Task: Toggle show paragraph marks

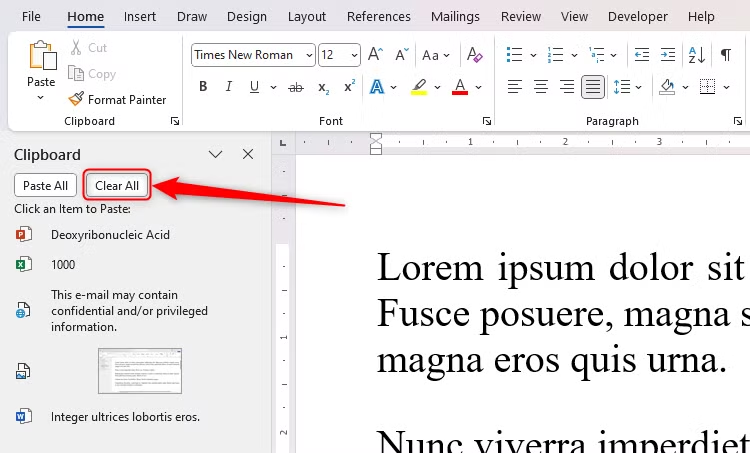Action: (x=726, y=55)
